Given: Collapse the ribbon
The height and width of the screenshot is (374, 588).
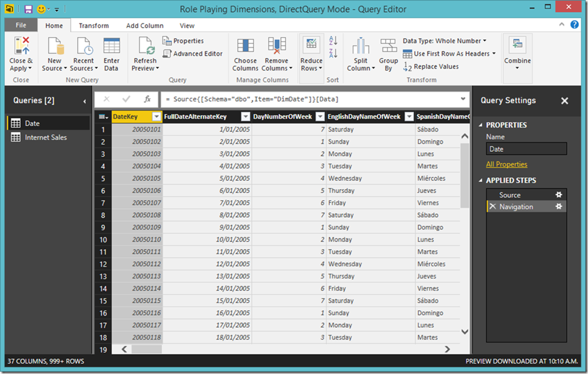Looking at the screenshot, I should 561,24.
